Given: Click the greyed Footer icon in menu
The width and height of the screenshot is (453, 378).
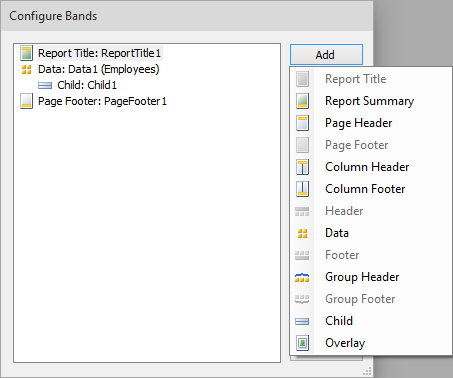Looking at the screenshot, I should click(x=302, y=255).
